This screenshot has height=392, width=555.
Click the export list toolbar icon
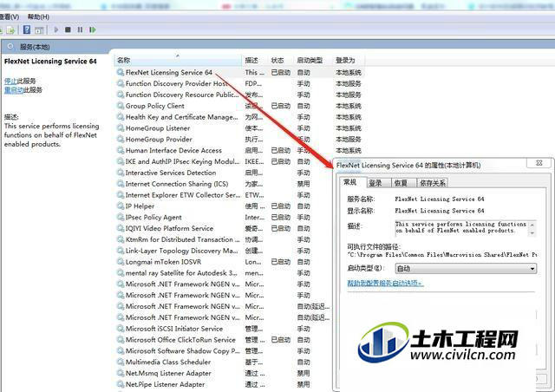(x=10, y=30)
